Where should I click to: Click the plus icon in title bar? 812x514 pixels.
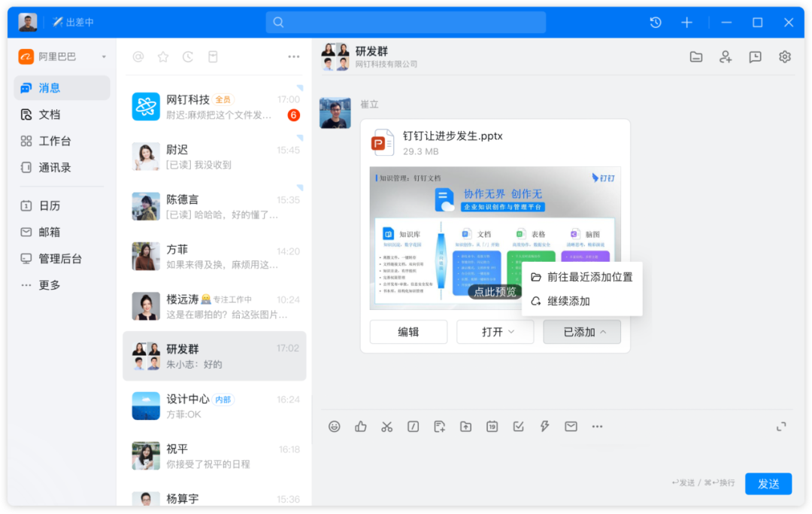(686, 23)
